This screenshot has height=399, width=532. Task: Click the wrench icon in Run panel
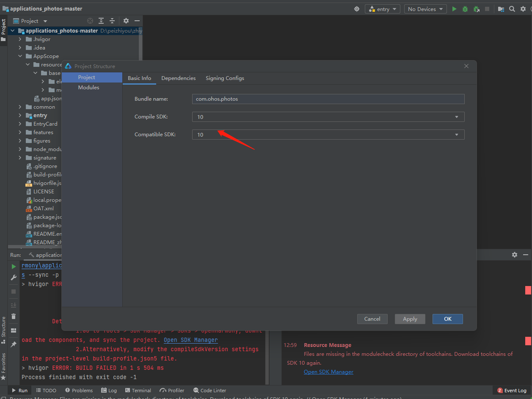[14, 278]
